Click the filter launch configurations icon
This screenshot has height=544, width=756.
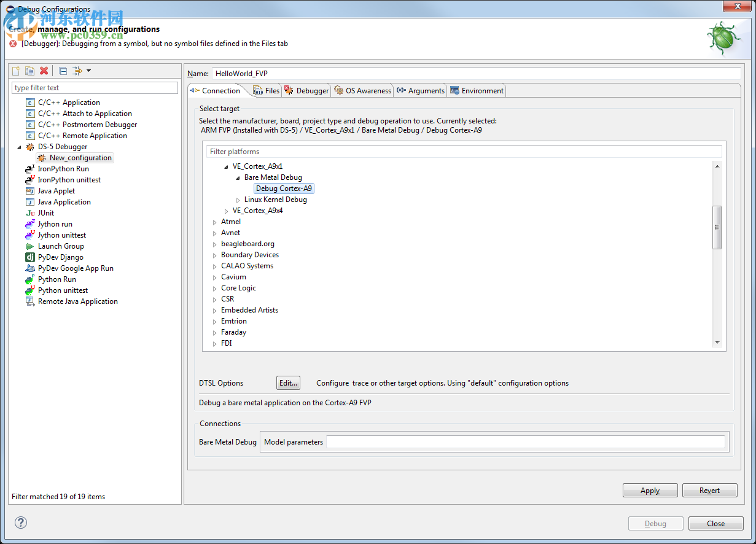(x=77, y=71)
